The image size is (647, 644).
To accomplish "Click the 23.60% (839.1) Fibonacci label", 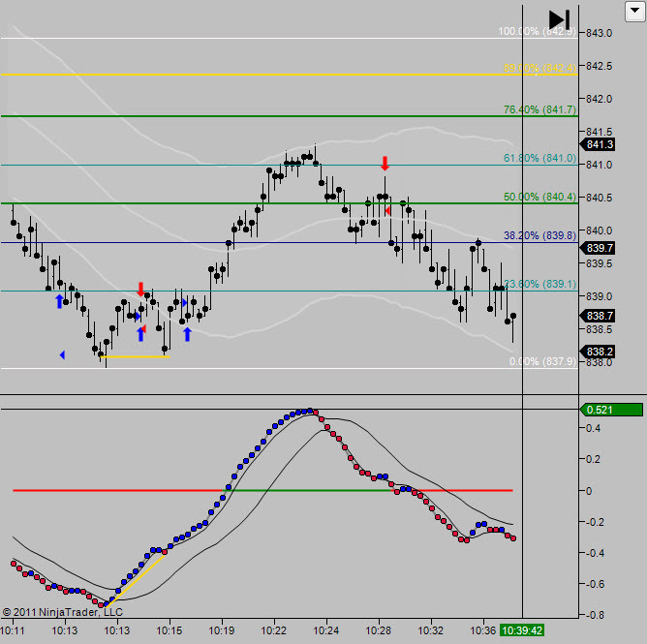I will click(x=539, y=284).
